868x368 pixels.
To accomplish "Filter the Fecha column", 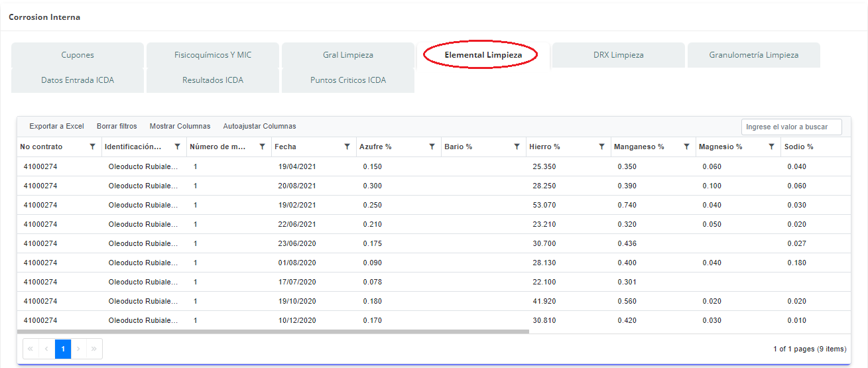I will coord(347,147).
